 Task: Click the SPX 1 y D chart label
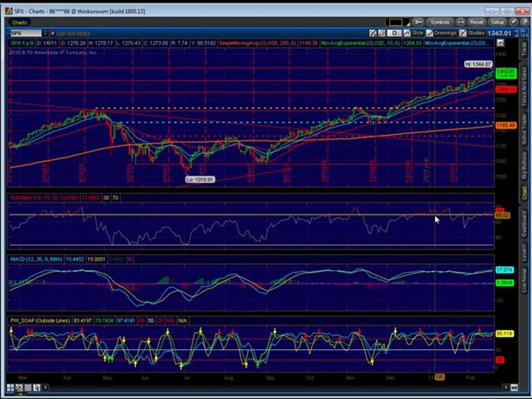pyautogui.click(x=22, y=43)
